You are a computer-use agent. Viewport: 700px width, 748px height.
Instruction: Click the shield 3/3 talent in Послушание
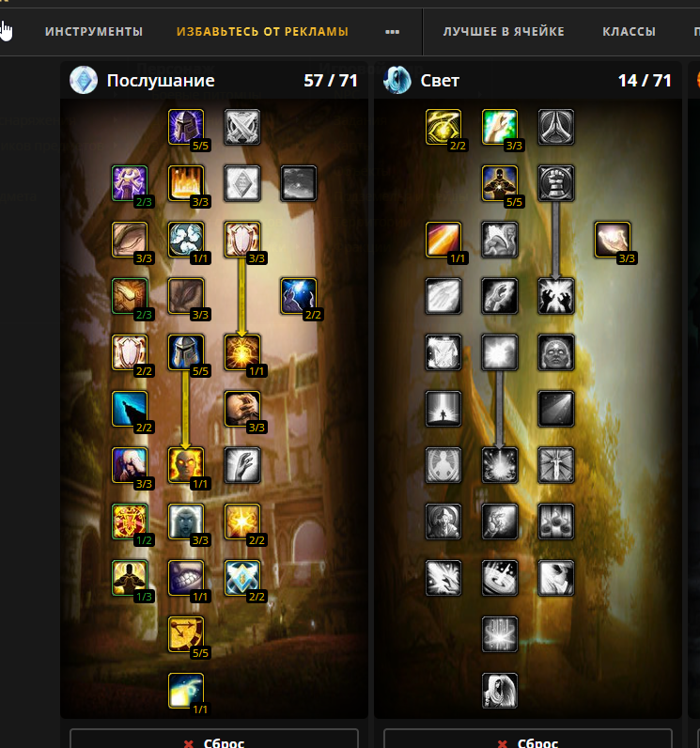242,240
